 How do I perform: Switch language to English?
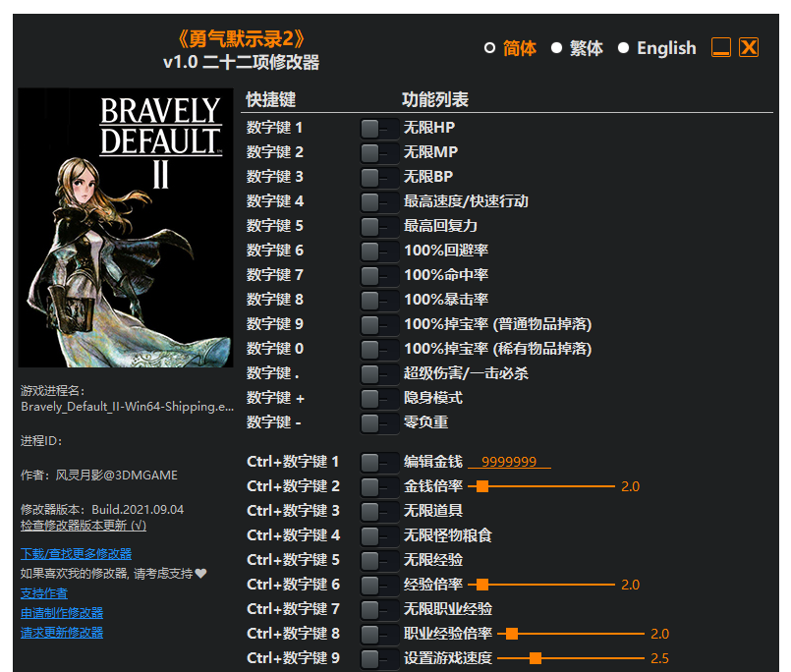624,48
